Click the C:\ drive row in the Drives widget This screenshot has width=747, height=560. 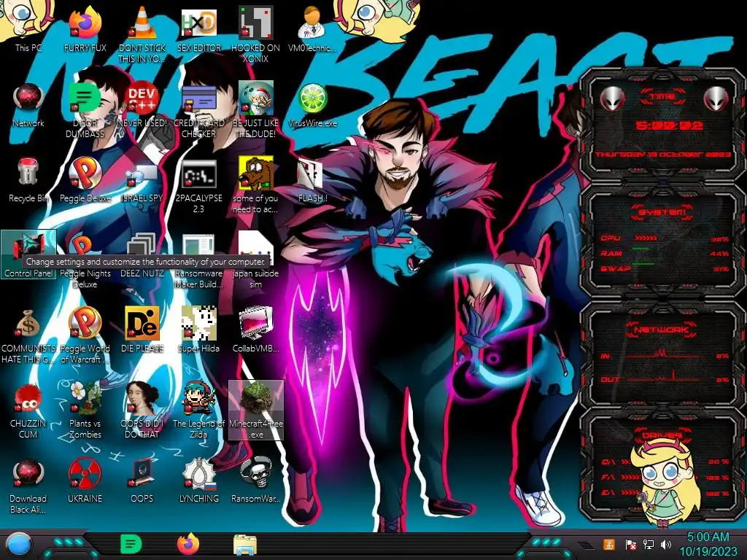click(665, 462)
